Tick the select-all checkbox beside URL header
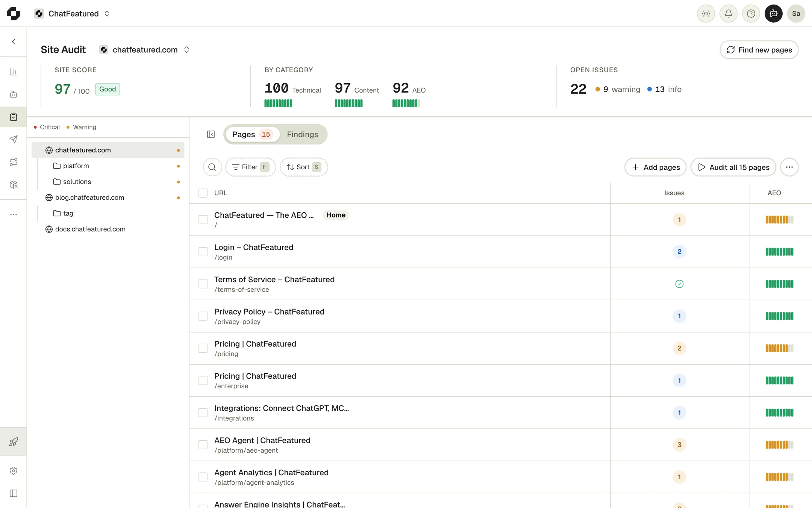812x508 pixels. click(203, 193)
